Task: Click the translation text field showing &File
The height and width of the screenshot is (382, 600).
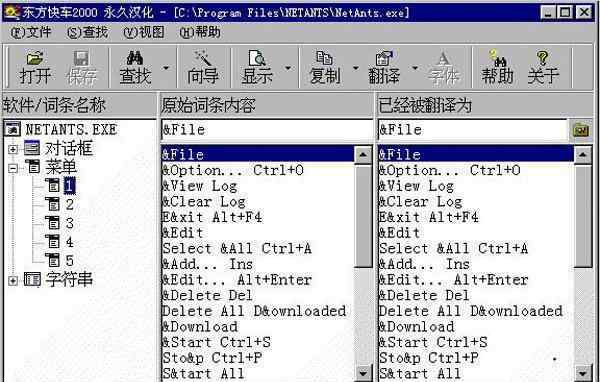Action: point(473,130)
